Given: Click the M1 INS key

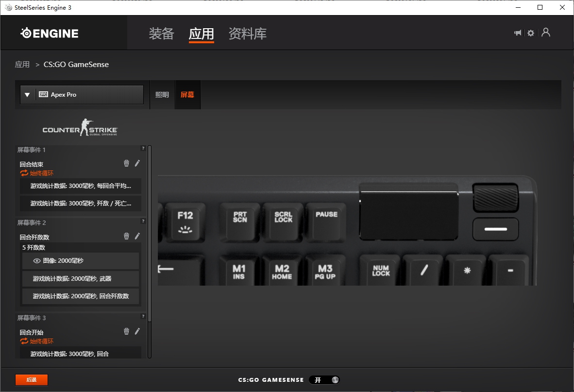Looking at the screenshot, I should [239, 271].
